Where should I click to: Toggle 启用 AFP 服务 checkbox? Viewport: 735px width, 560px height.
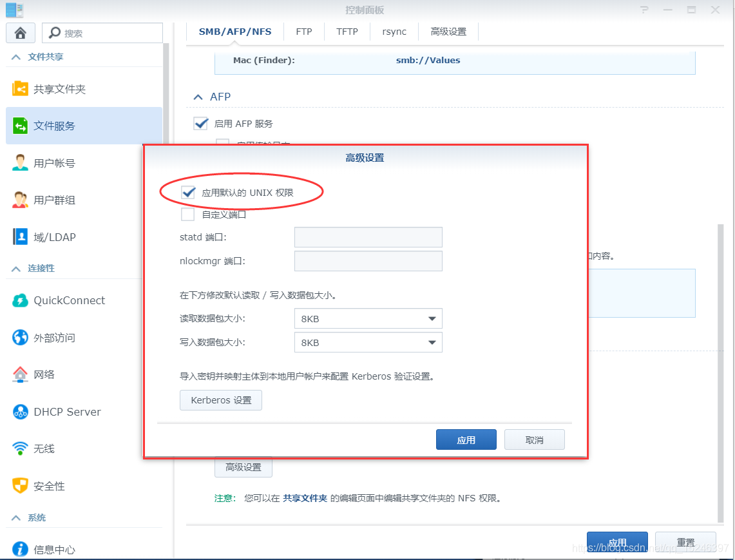tap(200, 123)
